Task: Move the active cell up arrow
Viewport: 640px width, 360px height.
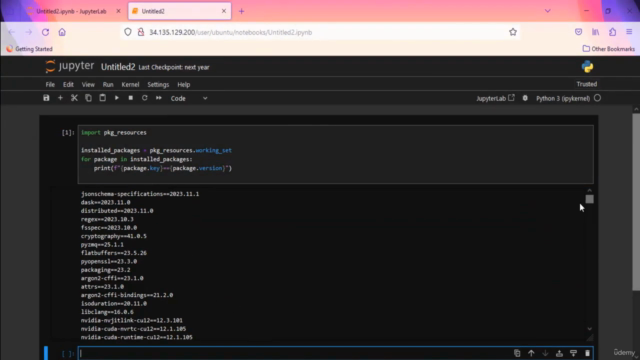Action: pyautogui.click(x=531, y=353)
